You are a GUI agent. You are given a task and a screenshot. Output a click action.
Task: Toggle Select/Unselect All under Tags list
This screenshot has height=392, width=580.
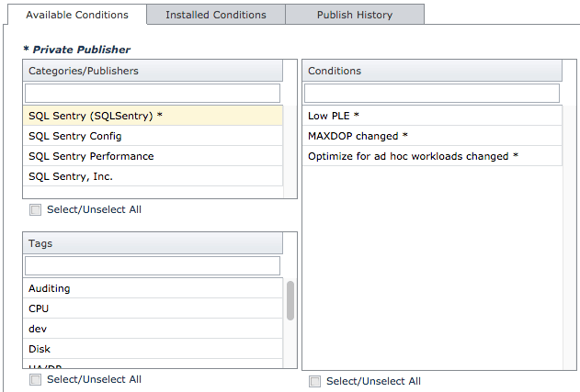[36, 379]
